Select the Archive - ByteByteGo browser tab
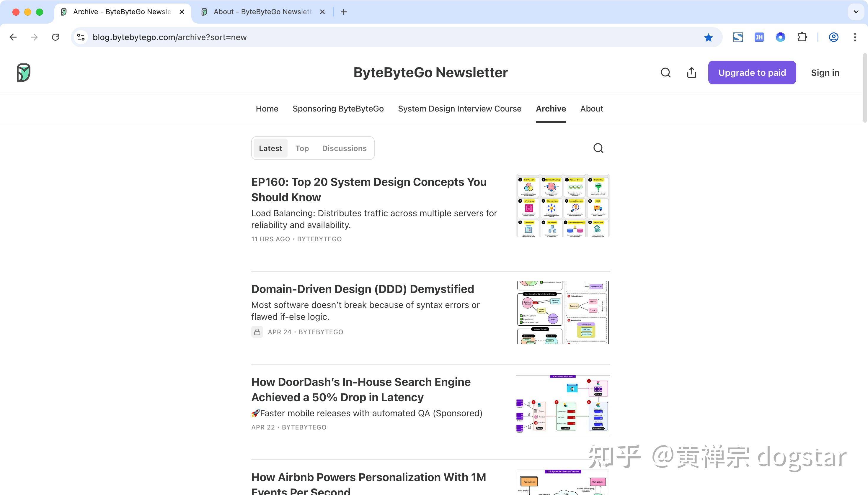 (123, 12)
